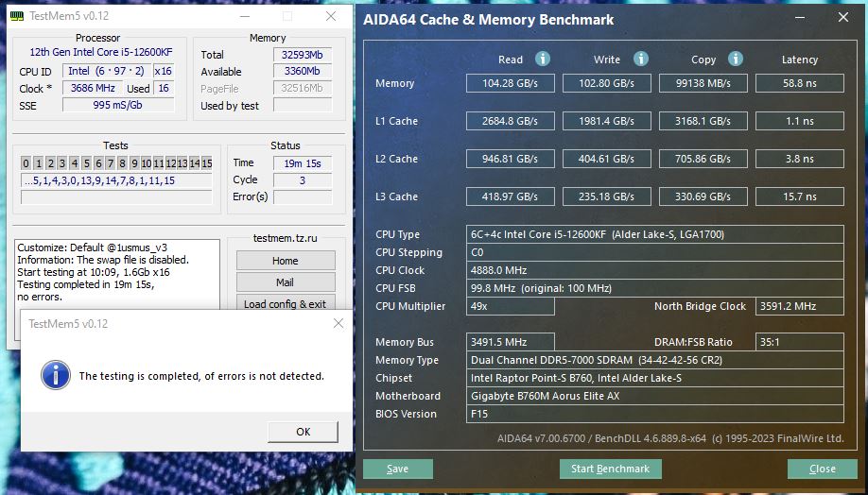Click the test sequence list in TestMem5
Viewport: 868px width, 495px height.
(116, 180)
